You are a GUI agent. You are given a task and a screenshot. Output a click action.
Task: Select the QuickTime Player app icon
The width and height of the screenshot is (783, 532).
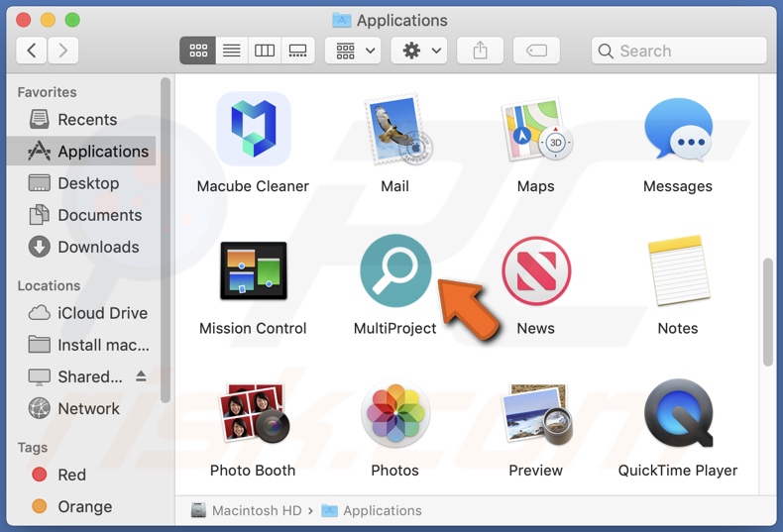point(678,413)
